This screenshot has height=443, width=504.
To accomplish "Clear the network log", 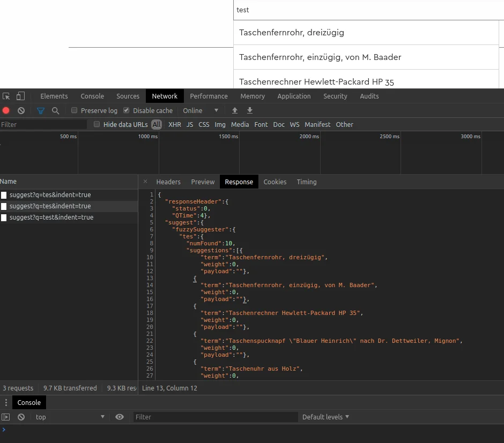I will click(21, 110).
